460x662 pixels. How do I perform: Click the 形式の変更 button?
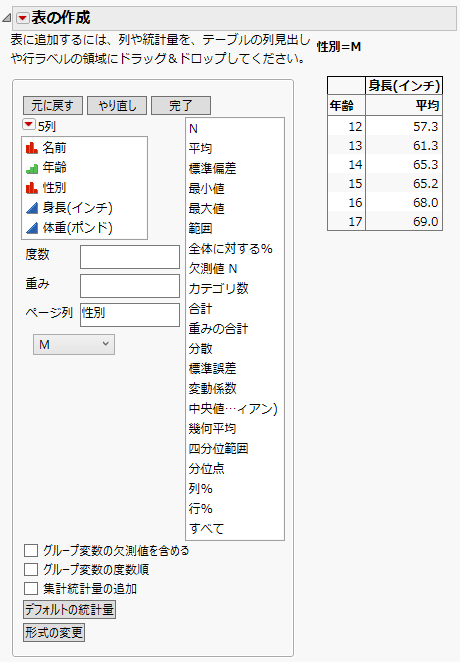pos(54,632)
